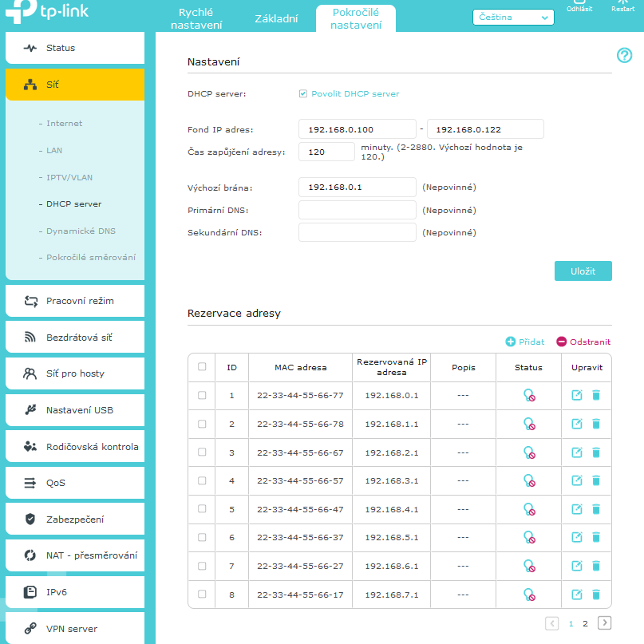Open the LAN submenu link
The width and height of the screenshot is (644, 644).
(54, 150)
